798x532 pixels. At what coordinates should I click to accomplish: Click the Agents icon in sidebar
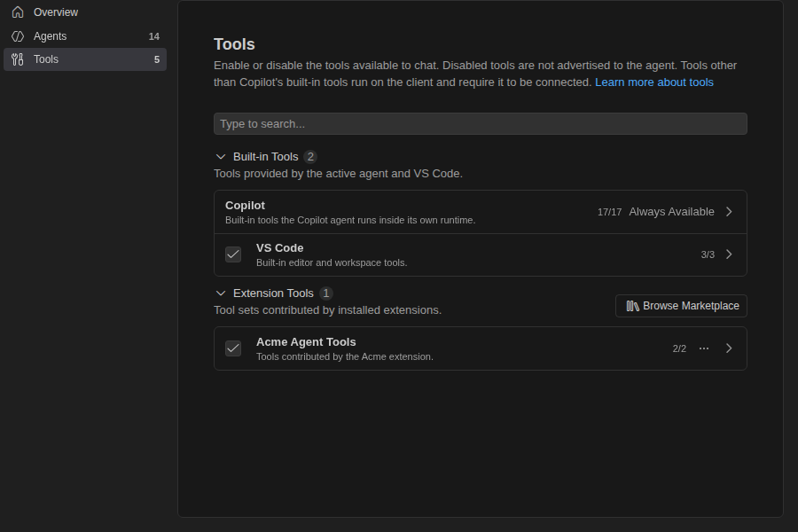(18, 36)
